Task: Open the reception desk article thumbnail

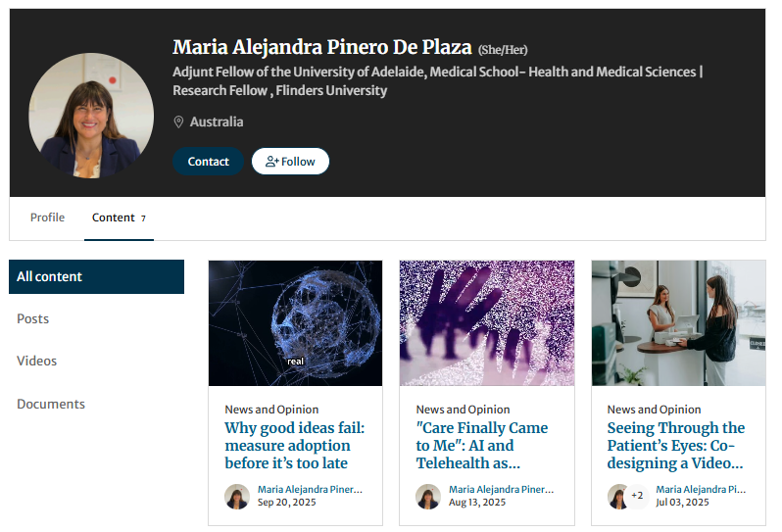Action: [678, 322]
